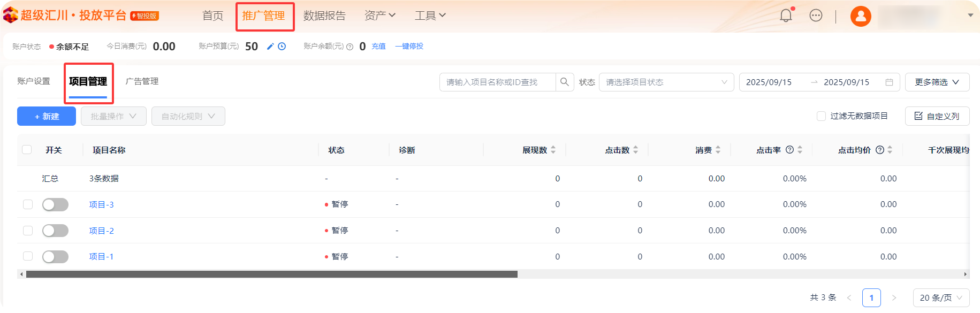980x313 pixels.
Task: Open the 自动化规则 dropdown
Action: pos(188,116)
